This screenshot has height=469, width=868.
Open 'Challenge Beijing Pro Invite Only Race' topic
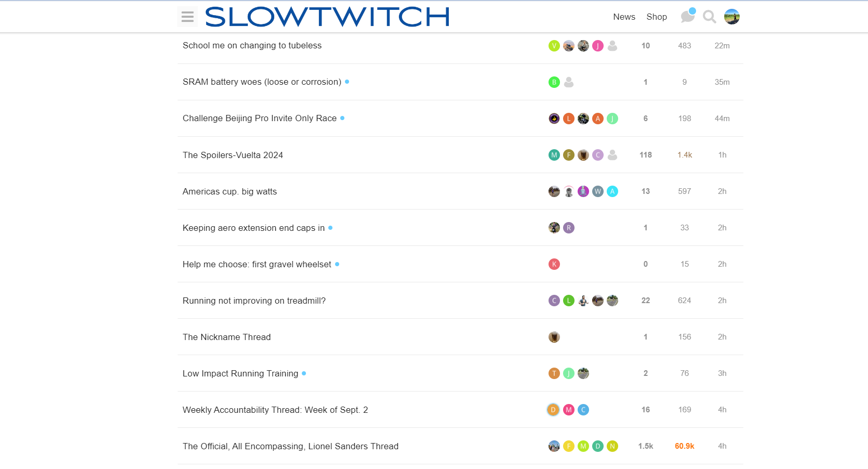pyautogui.click(x=259, y=119)
